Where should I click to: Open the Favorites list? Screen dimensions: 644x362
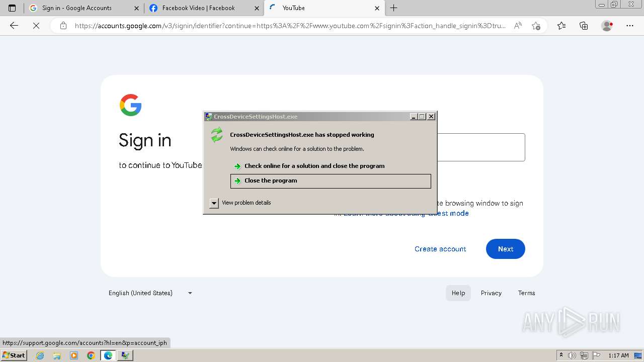click(x=561, y=26)
